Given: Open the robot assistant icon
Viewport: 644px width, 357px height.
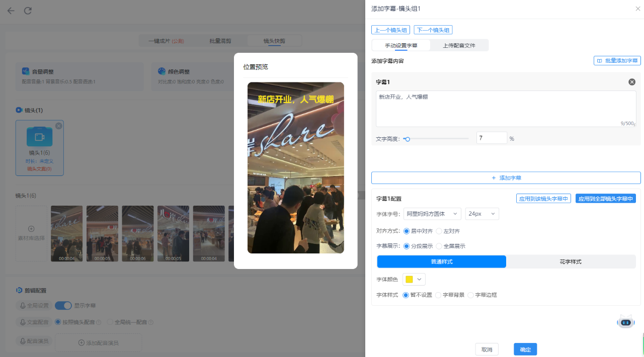Looking at the screenshot, I should (625, 322).
